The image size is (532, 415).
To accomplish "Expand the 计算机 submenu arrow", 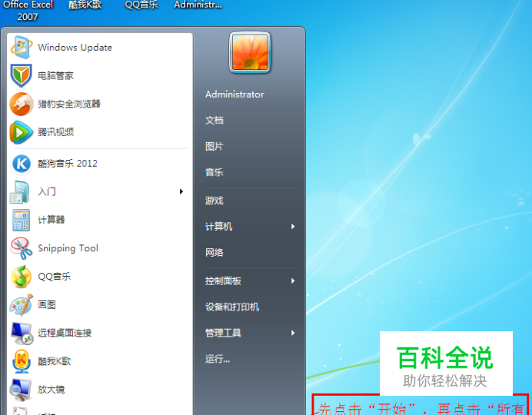I will coord(293,227).
